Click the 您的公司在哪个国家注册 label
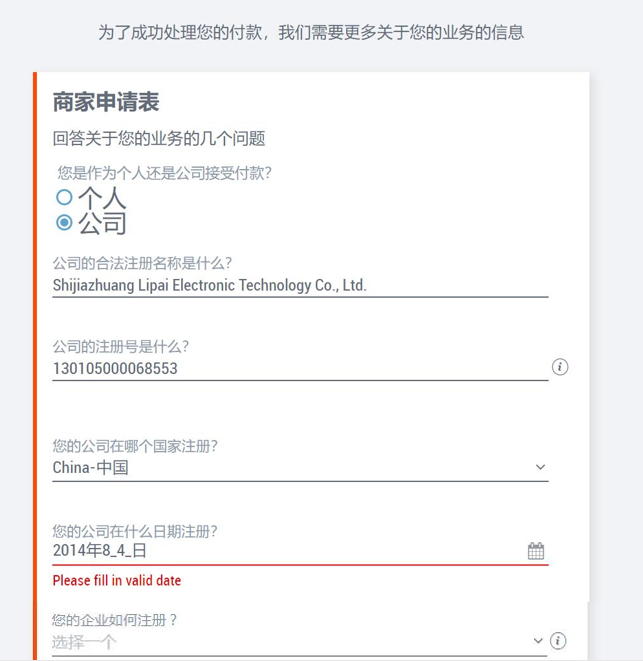 click(x=135, y=446)
